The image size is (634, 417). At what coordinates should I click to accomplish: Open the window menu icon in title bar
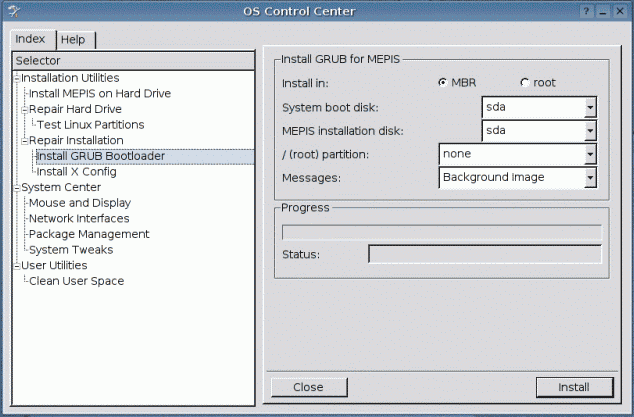[13, 11]
